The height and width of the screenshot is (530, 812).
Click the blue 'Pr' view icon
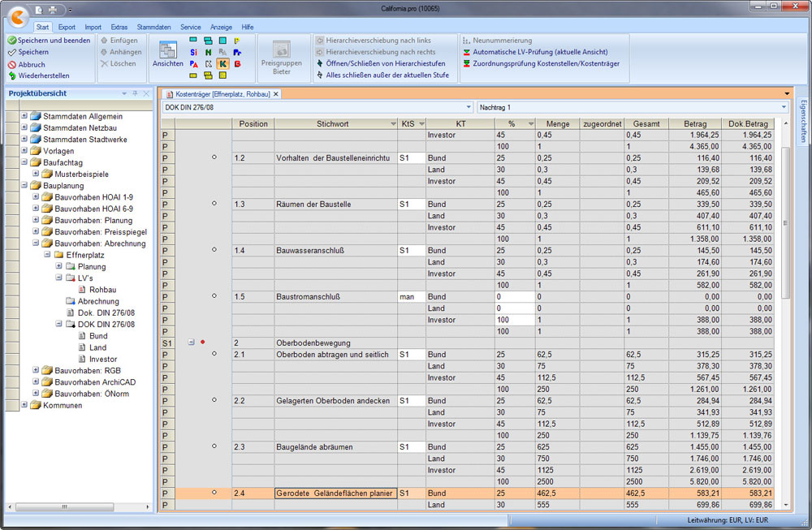tap(237, 52)
